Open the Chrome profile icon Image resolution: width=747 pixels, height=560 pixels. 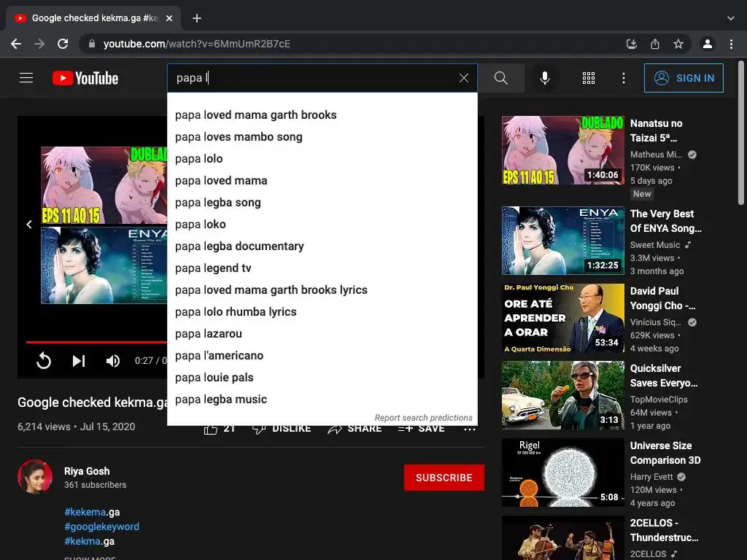(x=708, y=44)
